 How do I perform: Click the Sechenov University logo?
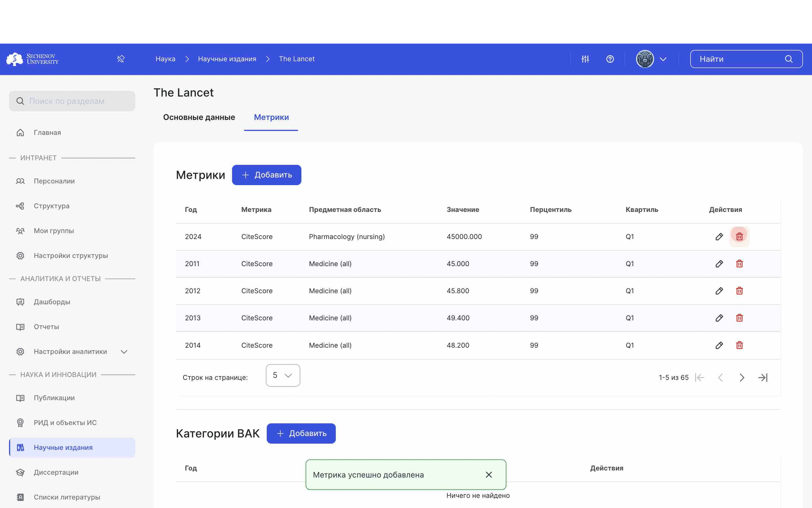click(x=32, y=59)
